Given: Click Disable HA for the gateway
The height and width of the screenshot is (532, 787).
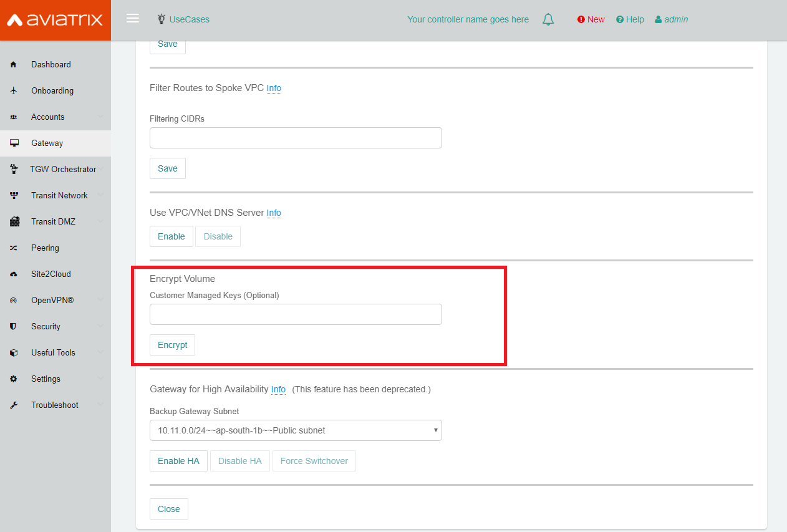Looking at the screenshot, I should click(x=239, y=461).
